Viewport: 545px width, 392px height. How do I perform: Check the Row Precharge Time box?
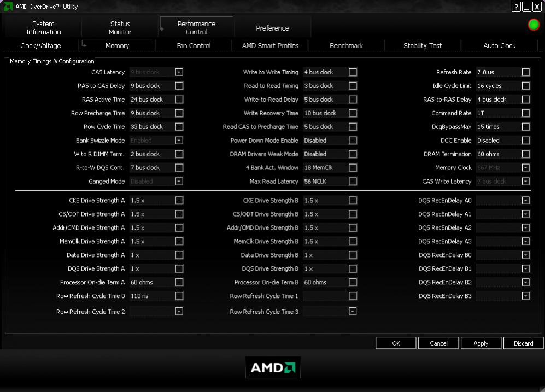tap(179, 113)
